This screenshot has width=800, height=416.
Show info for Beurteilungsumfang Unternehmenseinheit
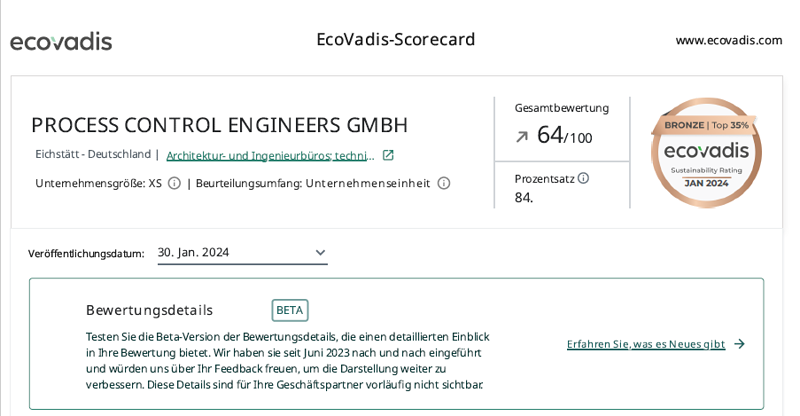click(x=444, y=183)
